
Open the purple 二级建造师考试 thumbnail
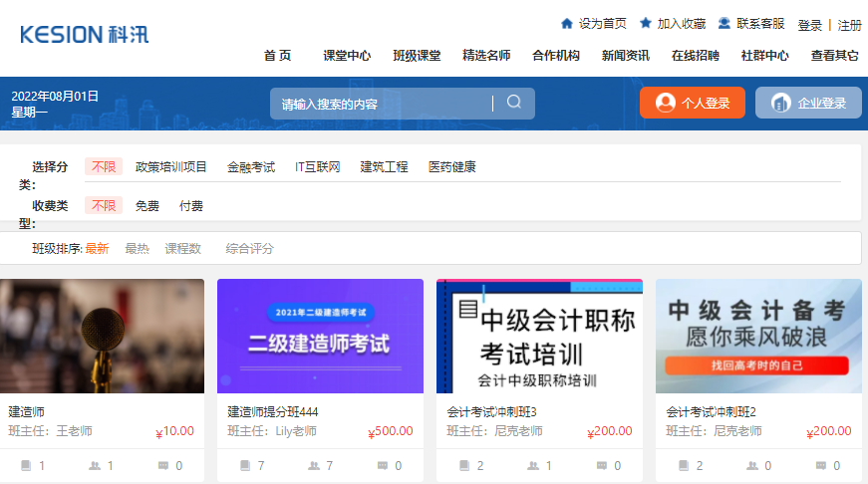[x=321, y=337]
